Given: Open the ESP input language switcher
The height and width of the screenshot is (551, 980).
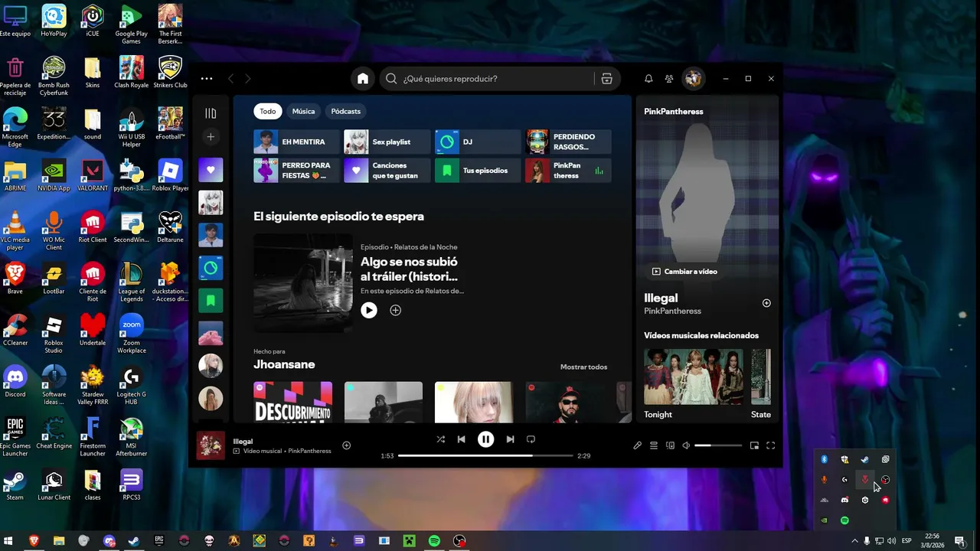Looking at the screenshot, I should point(907,541).
